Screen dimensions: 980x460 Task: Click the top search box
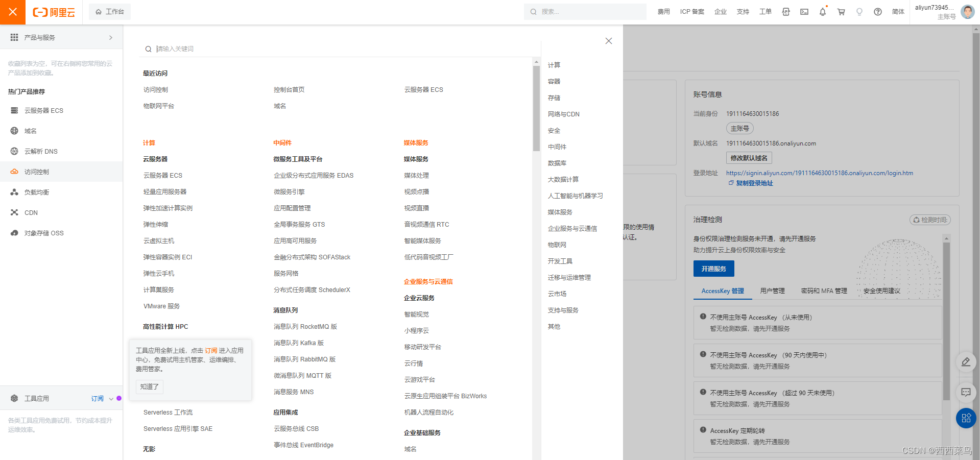(x=585, y=12)
